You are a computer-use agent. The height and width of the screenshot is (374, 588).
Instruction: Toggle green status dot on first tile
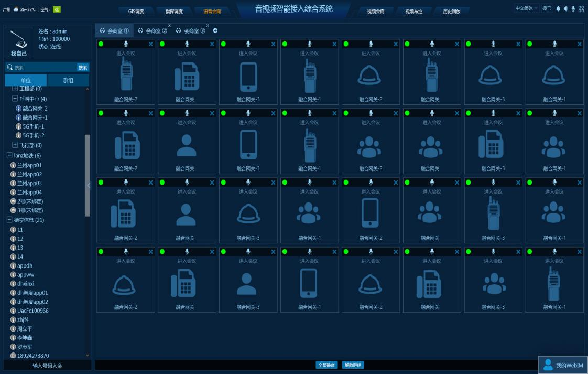click(x=101, y=44)
